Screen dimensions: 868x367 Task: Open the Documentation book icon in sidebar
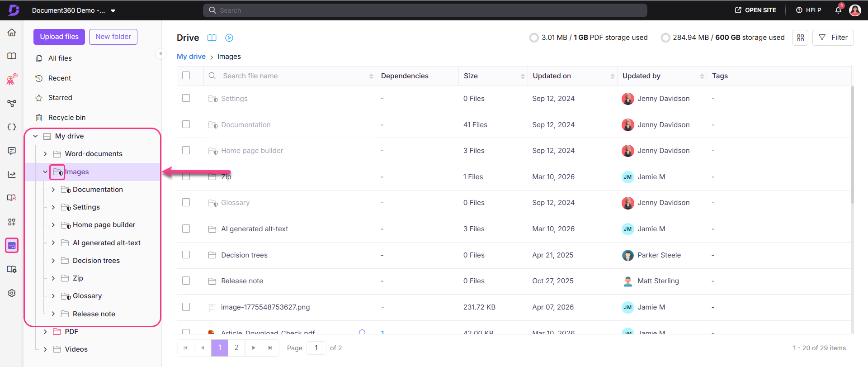click(12, 56)
